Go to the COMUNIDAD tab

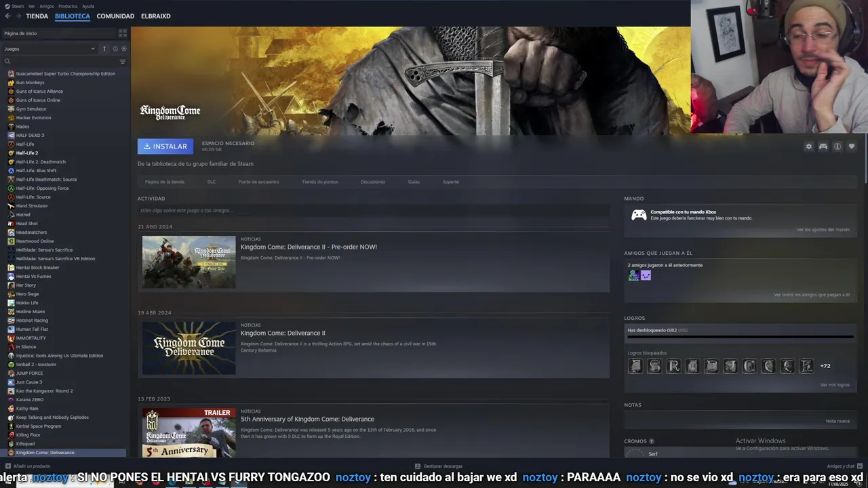(115, 16)
